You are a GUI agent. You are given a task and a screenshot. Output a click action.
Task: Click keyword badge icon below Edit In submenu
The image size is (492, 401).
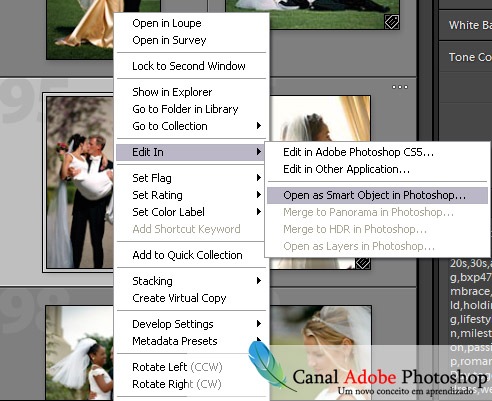(363, 263)
